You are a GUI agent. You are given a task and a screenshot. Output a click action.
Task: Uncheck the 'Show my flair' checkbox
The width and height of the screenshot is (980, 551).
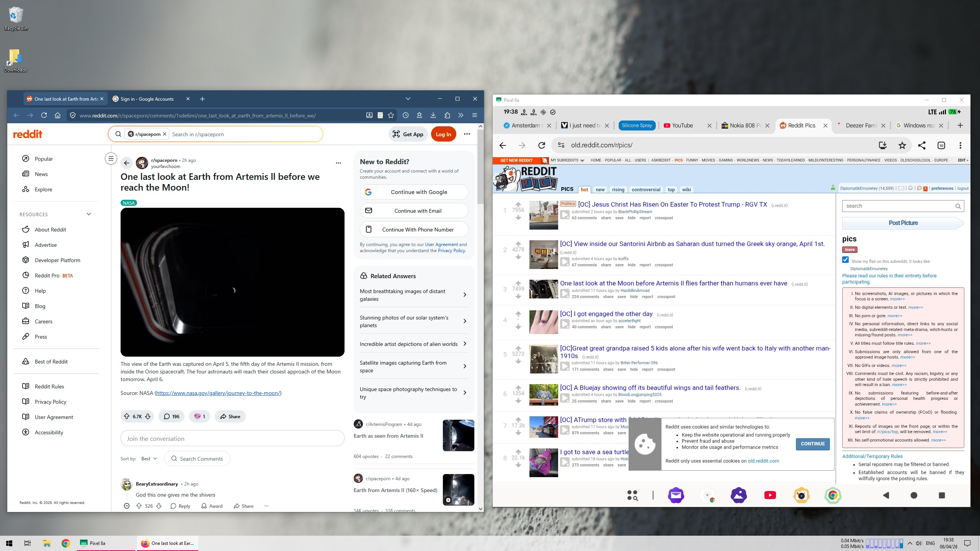point(846,260)
